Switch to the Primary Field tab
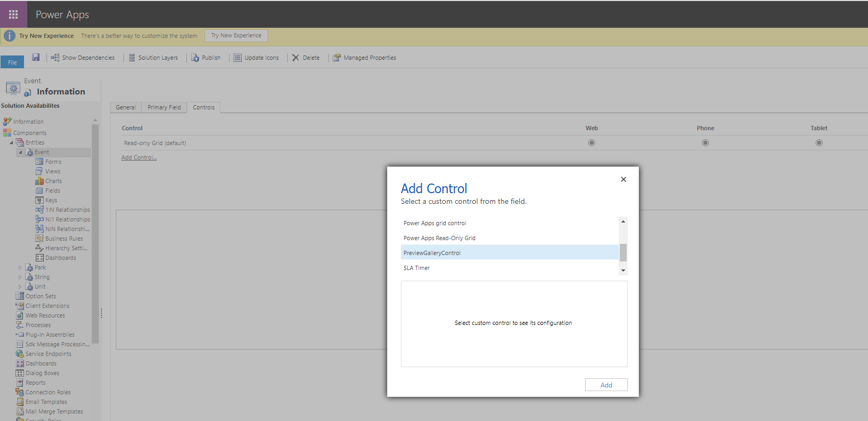This screenshot has width=868, height=421. pyautogui.click(x=164, y=107)
